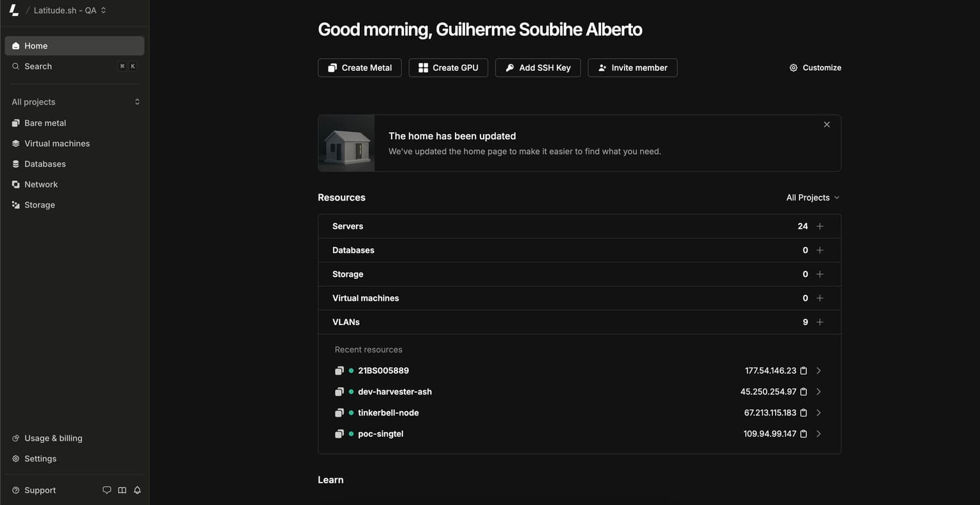The width and height of the screenshot is (980, 505).
Task: Click the feedback chat bubble icon near Support
Action: point(107,490)
